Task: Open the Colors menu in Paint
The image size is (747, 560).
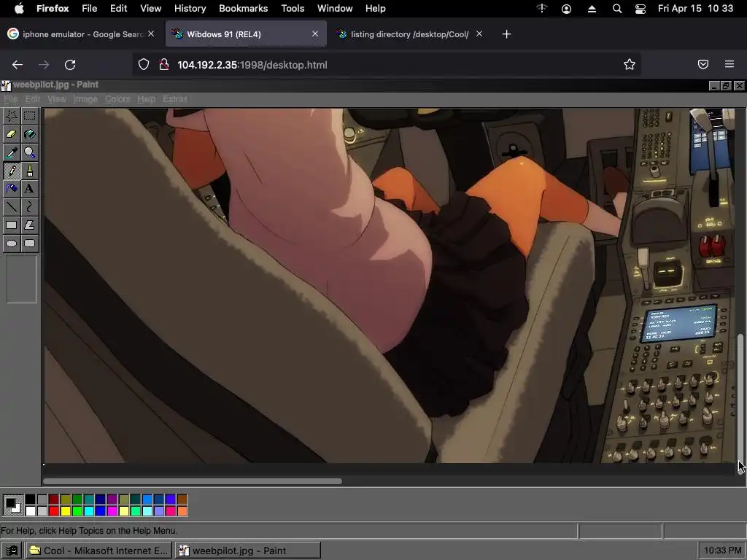Action: tap(117, 99)
